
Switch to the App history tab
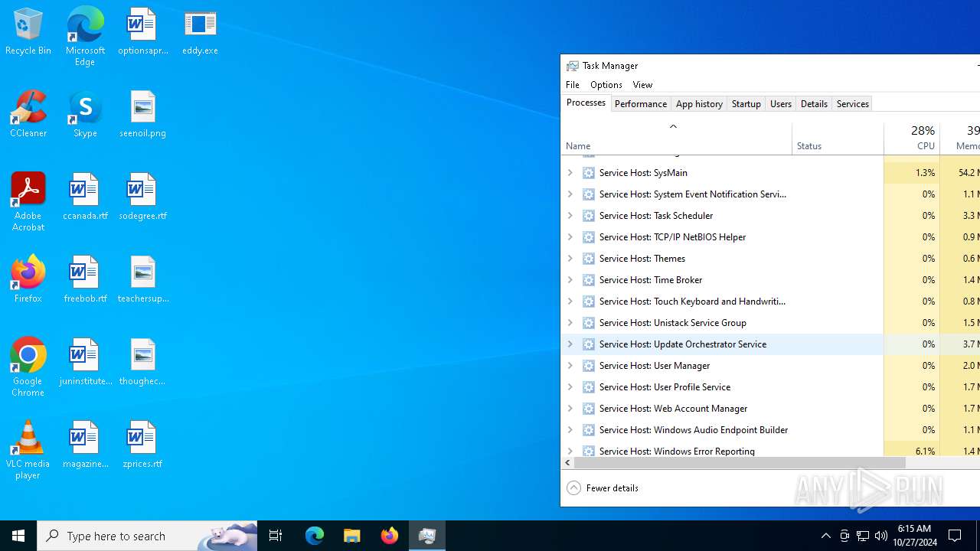pos(699,104)
